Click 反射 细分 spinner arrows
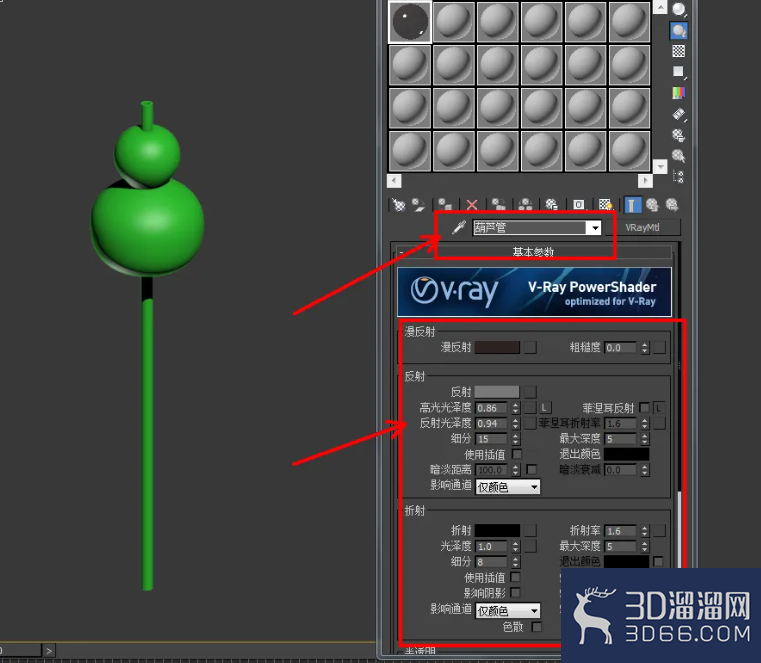Viewport: 761px width, 663px height. point(515,439)
